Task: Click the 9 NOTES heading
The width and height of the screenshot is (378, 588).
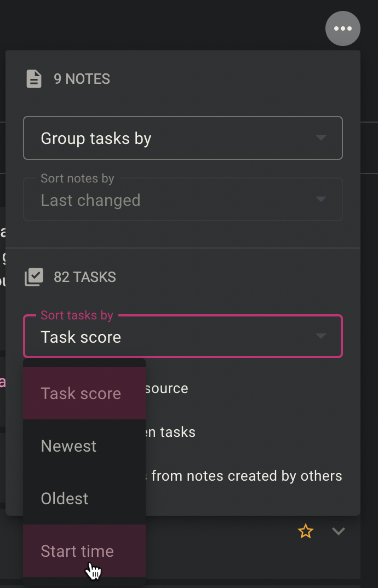Action: coord(82,79)
